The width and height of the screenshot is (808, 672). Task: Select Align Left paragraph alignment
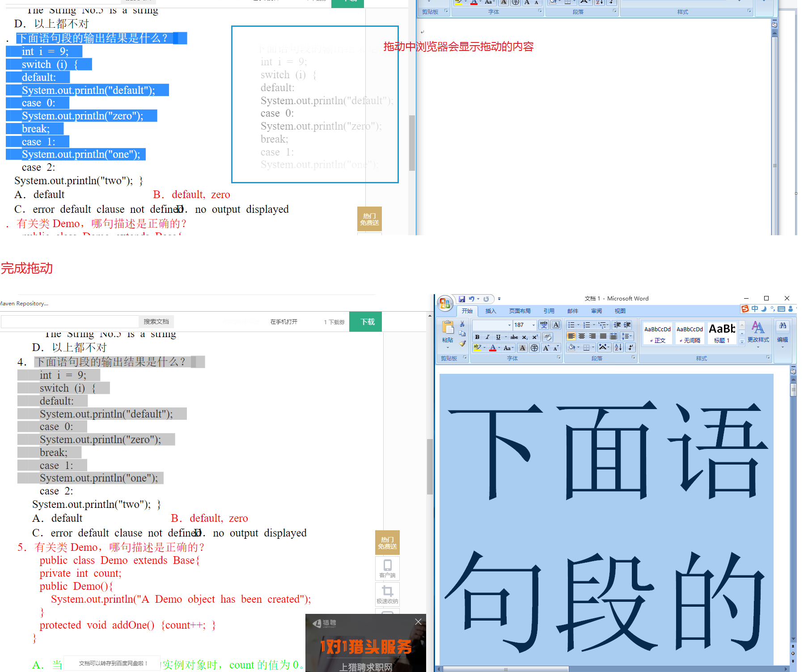[571, 336]
